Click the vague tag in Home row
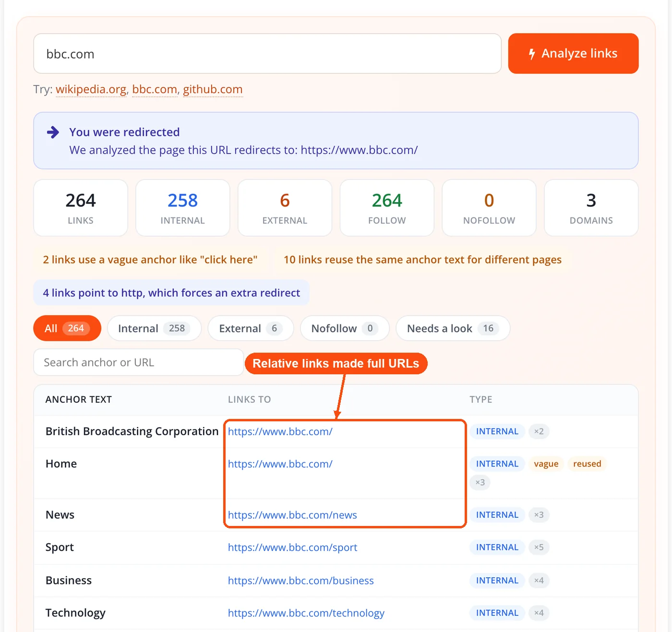Viewport: 672px width, 632px height. [x=546, y=464]
